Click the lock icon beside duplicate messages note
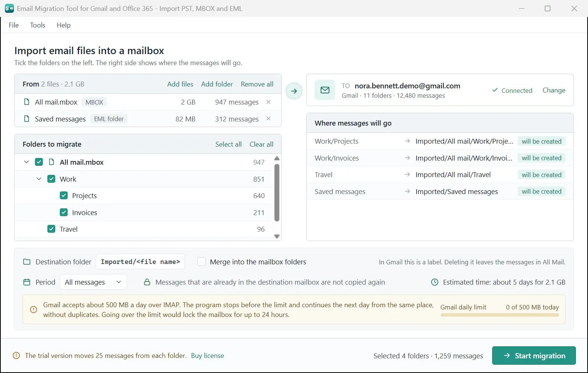The image size is (588, 373). 147,282
